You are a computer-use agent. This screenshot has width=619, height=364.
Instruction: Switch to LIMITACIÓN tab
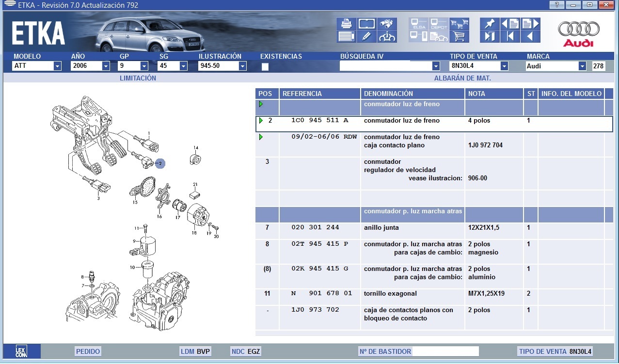pyautogui.click(x=138, y=78)
